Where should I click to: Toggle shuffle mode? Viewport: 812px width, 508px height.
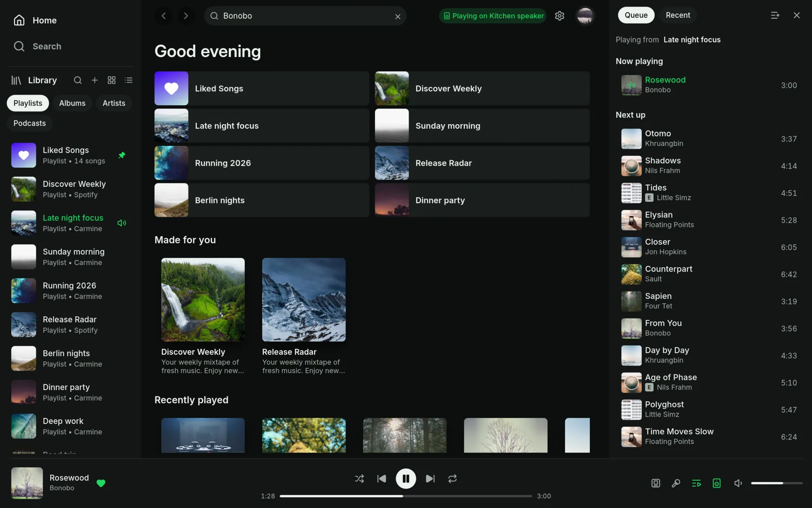pyautogui.click(x=359, y=479)
